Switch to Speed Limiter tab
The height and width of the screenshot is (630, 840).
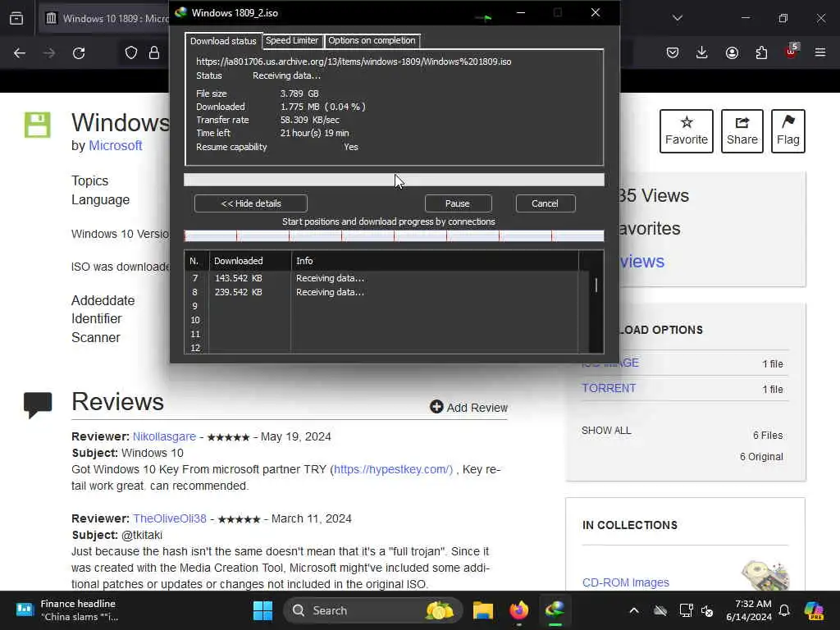292,40
